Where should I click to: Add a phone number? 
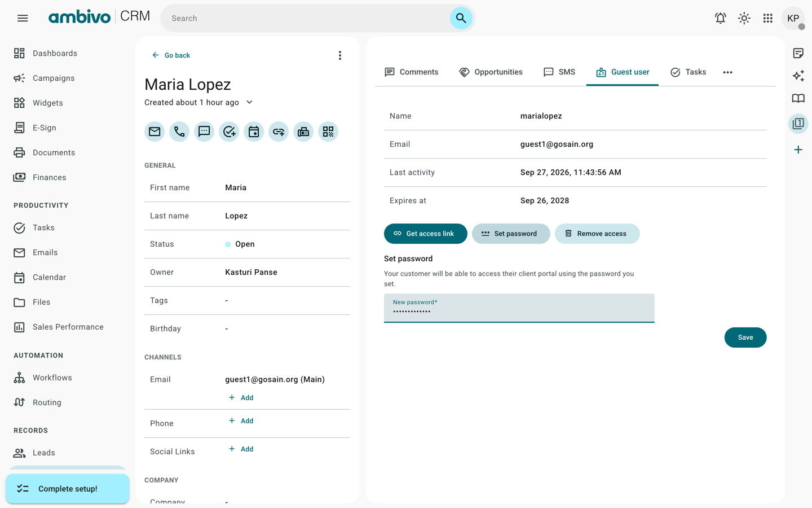pos(241,421)
